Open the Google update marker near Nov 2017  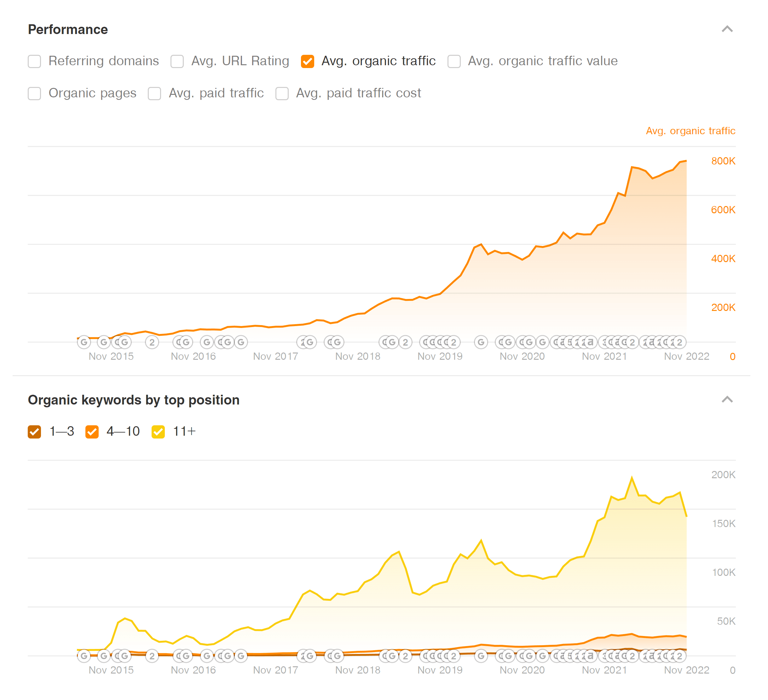pyautogui.click(x=240, y=342)
